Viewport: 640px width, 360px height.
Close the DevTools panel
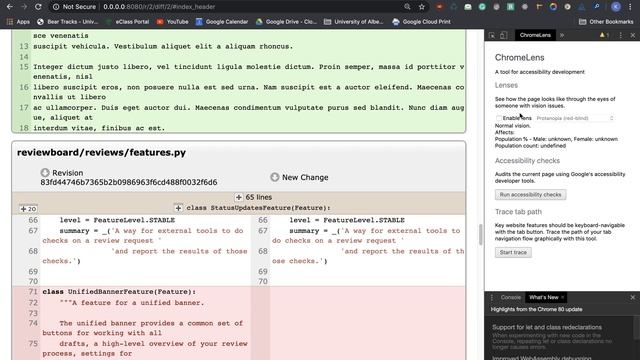click(633, 36)
